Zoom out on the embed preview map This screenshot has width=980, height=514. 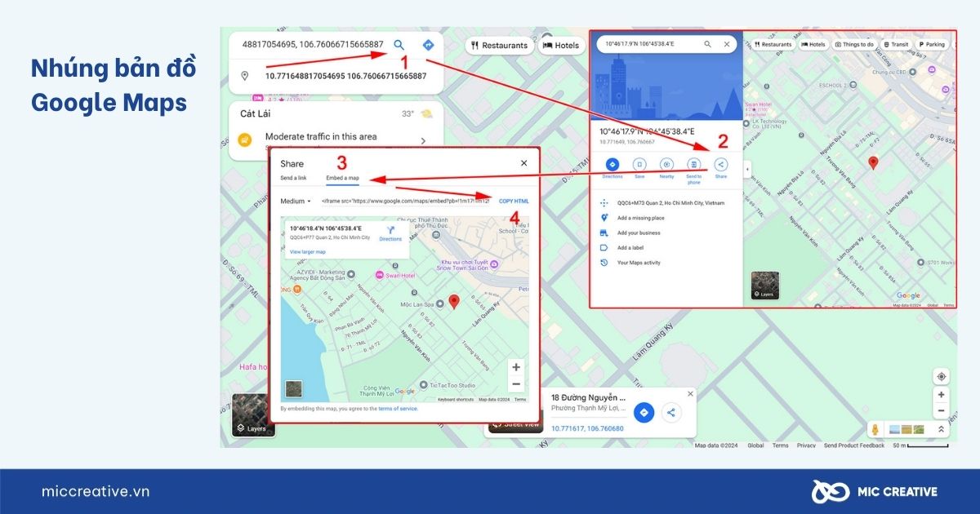515,383
